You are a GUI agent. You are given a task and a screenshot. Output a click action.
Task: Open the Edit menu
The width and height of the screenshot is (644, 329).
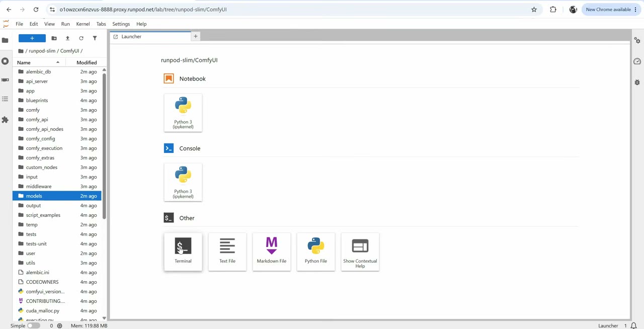tap(34, 24)
